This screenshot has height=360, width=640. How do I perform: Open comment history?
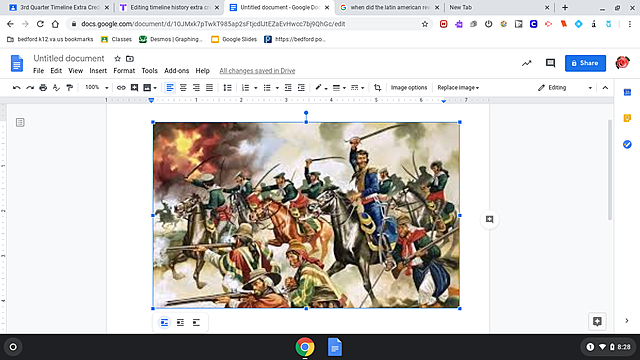(550, 63)
